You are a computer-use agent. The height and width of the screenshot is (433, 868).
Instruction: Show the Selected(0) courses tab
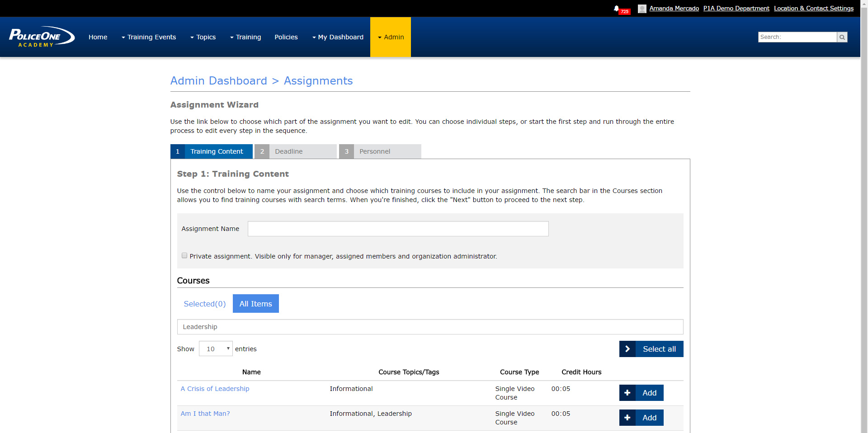(x=205, y=304)
